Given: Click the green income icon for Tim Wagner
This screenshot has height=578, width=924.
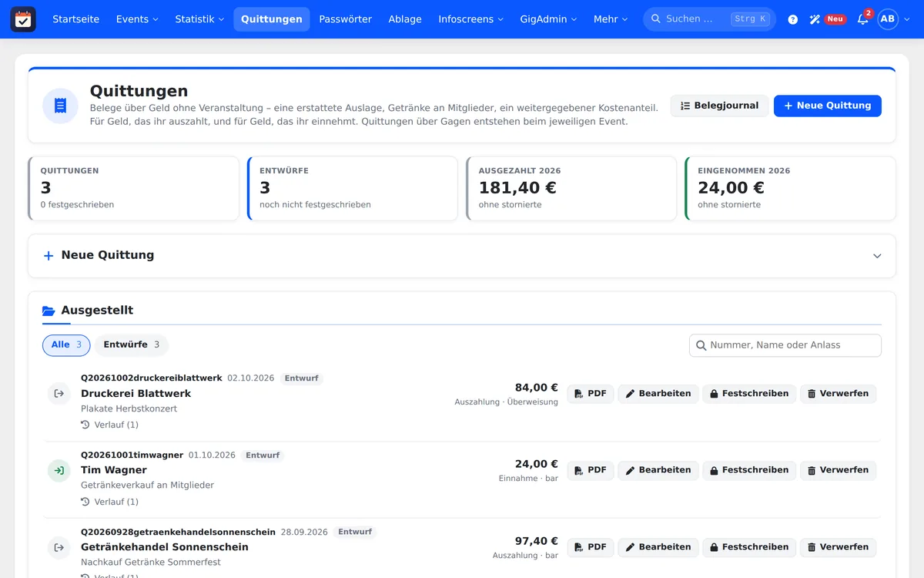Looking at the screenshot, I should click(x=59, y=470).
